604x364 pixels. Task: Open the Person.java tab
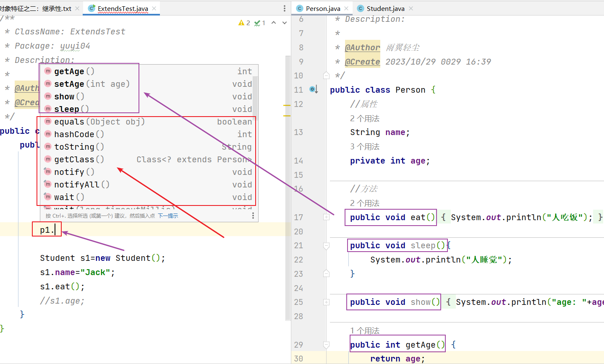pyautogui.click(x=322, y=8)
